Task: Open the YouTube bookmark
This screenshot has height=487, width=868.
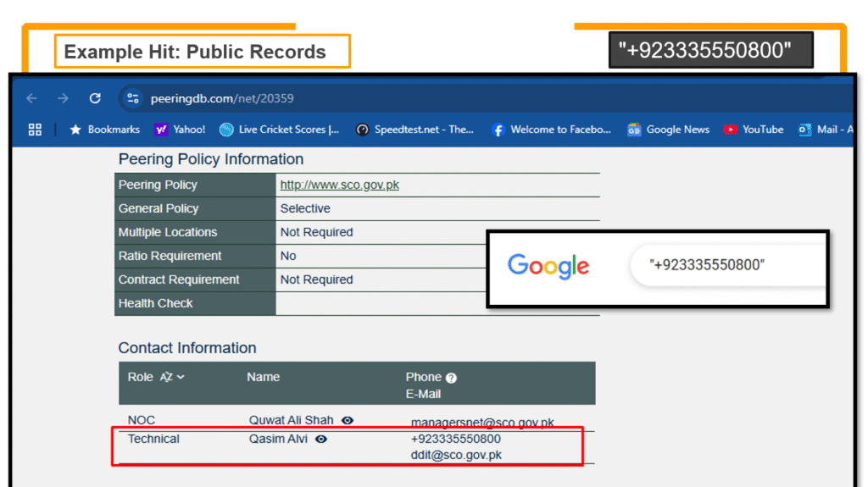Action: [754, 130]
